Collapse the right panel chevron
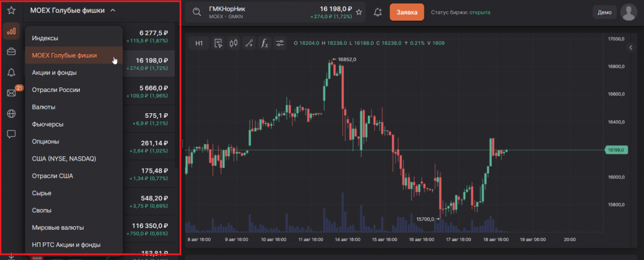The image size is (644, 260). coord(631,48)
